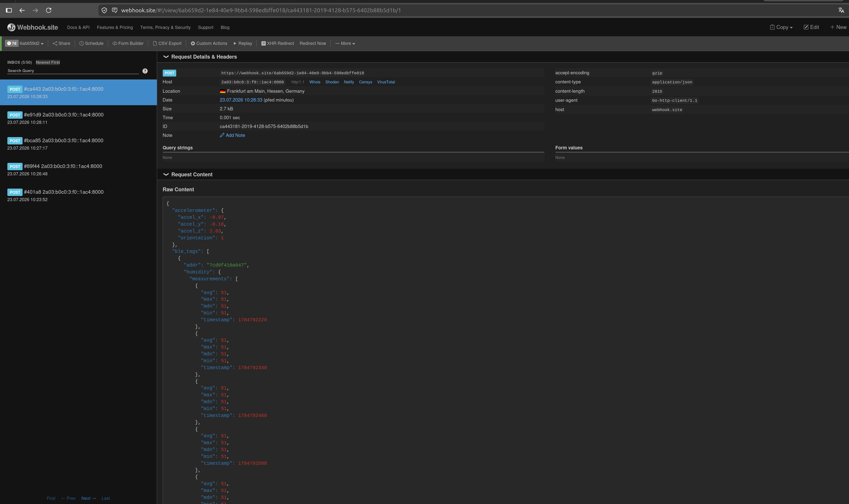Click the browser back arrow
Viewport: 849px width, 504px height.
click(x=22, y=10)
